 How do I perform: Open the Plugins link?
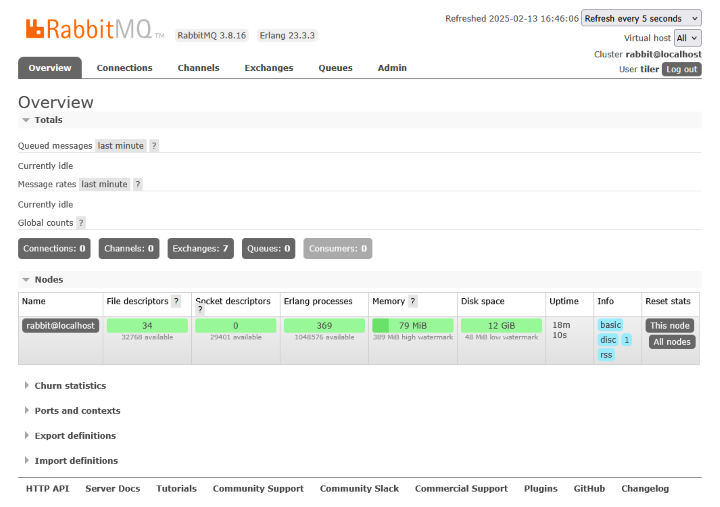540,489
